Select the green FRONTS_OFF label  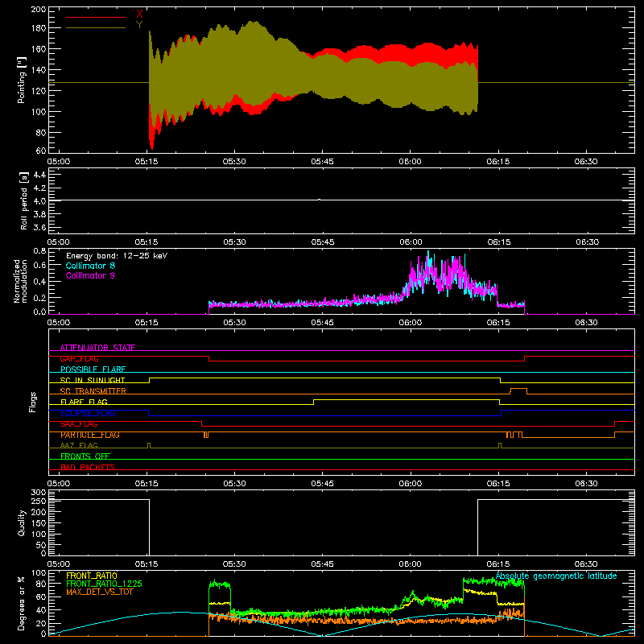pos(85,456)
